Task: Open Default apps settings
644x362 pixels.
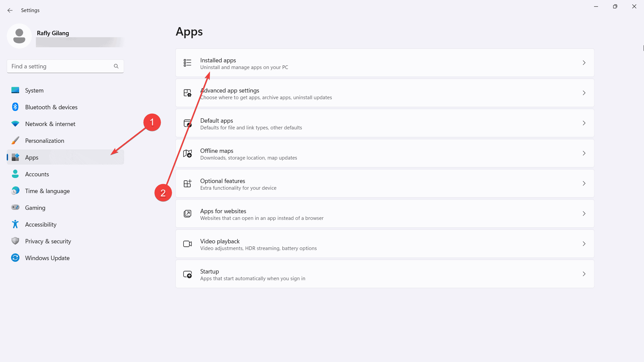Action: [384, 123]
